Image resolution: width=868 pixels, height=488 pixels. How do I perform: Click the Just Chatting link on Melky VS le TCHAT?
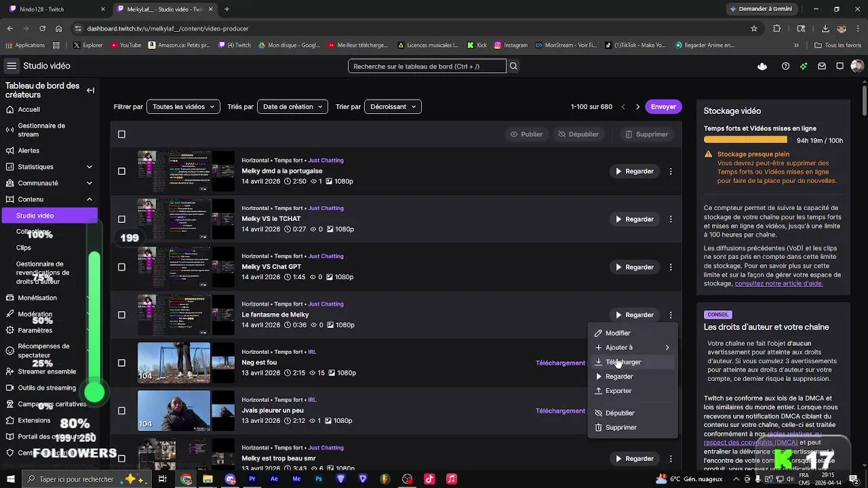click(326, 208)
